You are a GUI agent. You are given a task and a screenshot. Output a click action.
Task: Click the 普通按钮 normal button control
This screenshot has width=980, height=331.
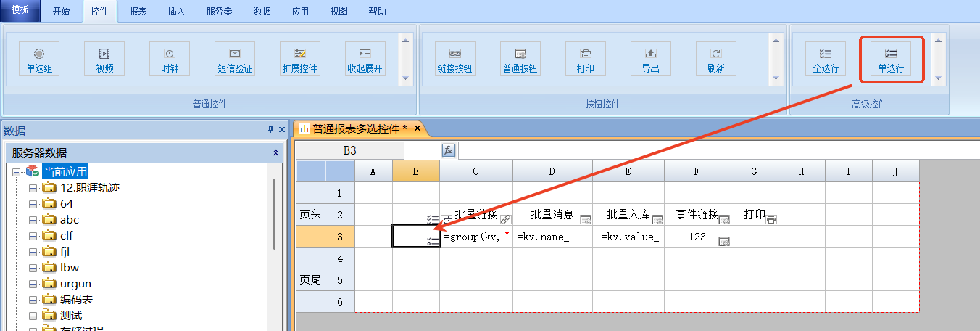tap(520, 60)
